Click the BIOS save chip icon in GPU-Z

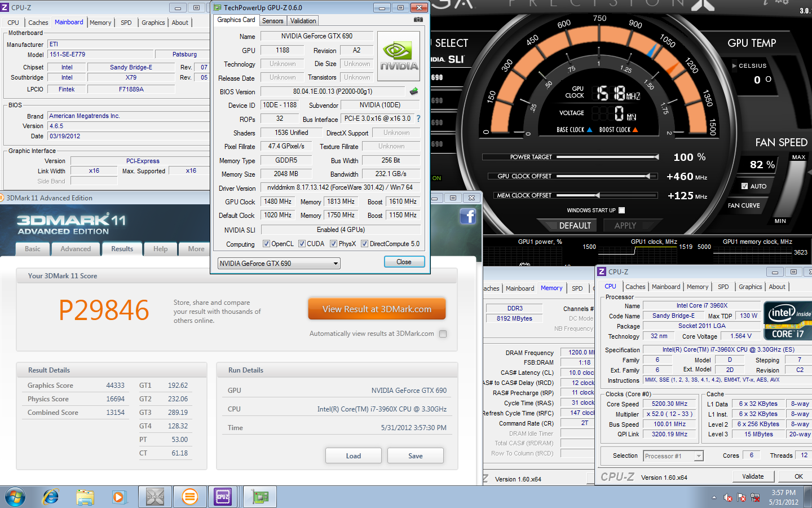(414, 91)
